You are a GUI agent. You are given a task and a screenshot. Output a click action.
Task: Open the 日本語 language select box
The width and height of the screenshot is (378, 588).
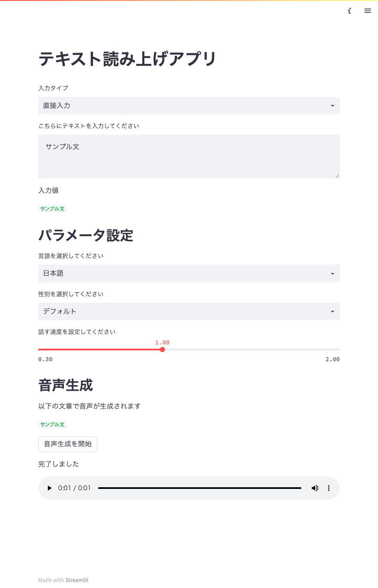click(189, 273)
